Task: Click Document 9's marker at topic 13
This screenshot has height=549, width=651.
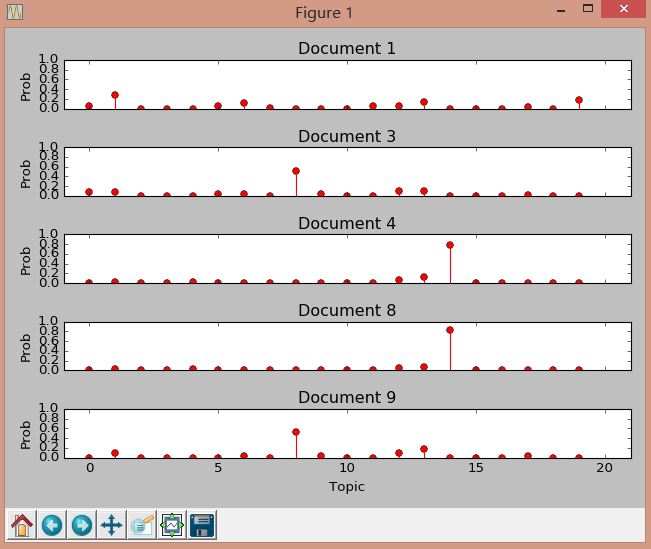Action: click(424, 449)
